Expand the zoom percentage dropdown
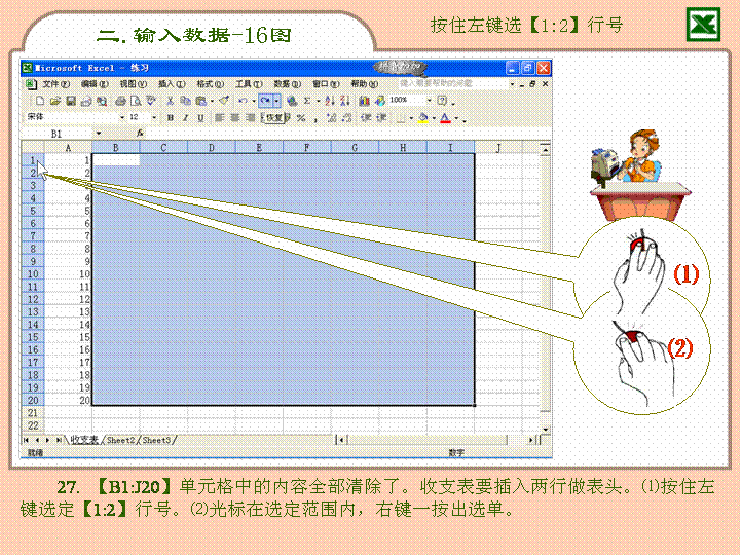 [x=430, y=101]
